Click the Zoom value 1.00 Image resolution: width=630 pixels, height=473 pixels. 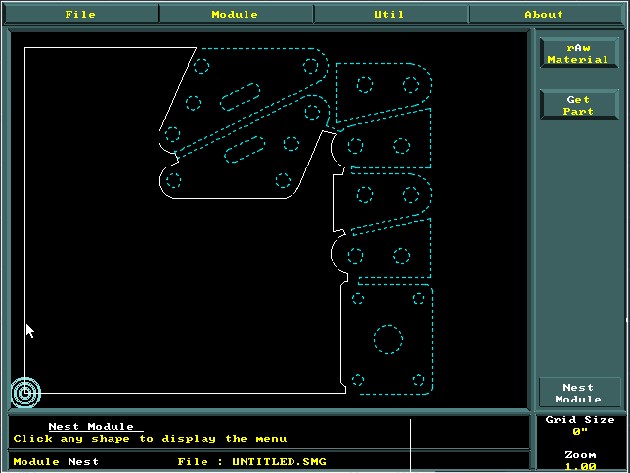(x=580, y=467)
